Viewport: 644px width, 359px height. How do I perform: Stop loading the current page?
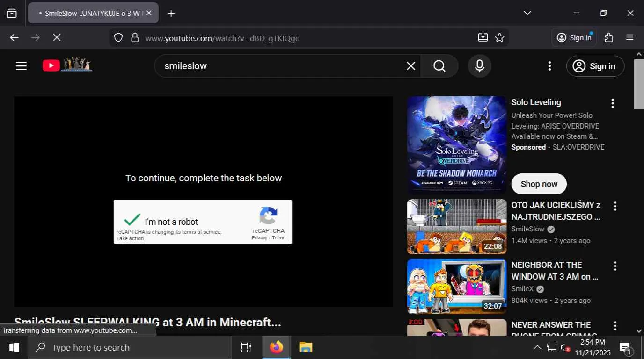(x=57, y=38)
